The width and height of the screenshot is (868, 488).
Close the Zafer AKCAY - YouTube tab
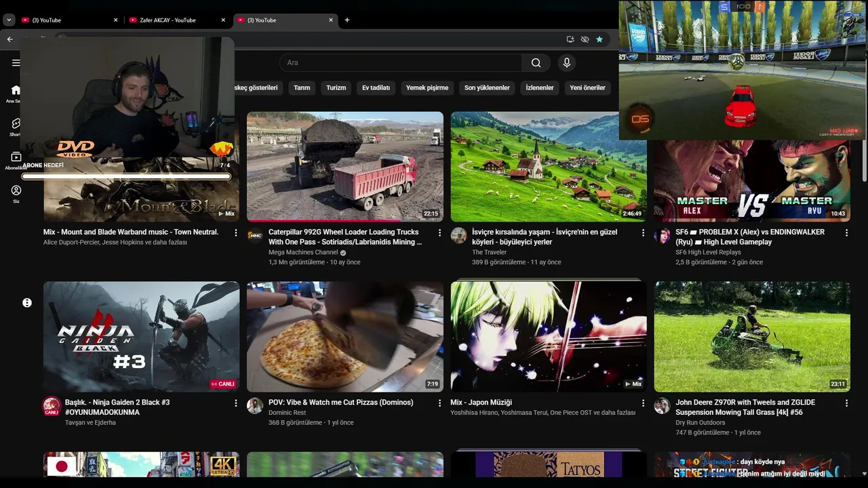[223, 20]
